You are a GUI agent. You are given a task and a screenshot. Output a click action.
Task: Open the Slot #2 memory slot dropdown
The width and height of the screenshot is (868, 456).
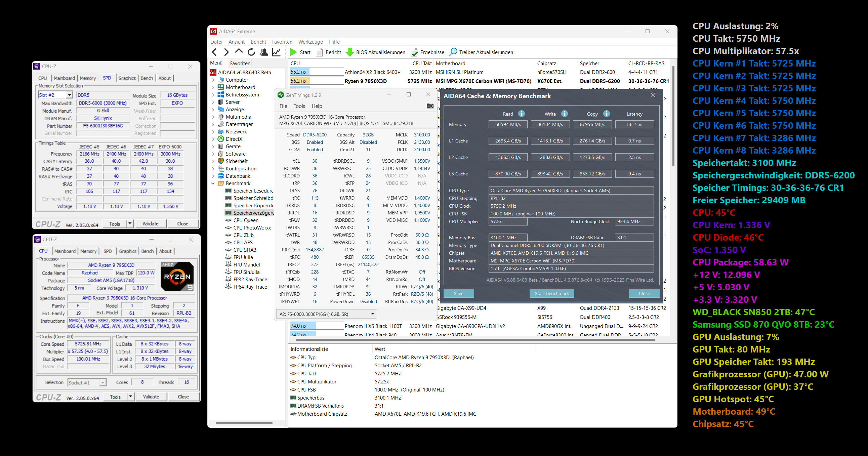tap(69, 95)
